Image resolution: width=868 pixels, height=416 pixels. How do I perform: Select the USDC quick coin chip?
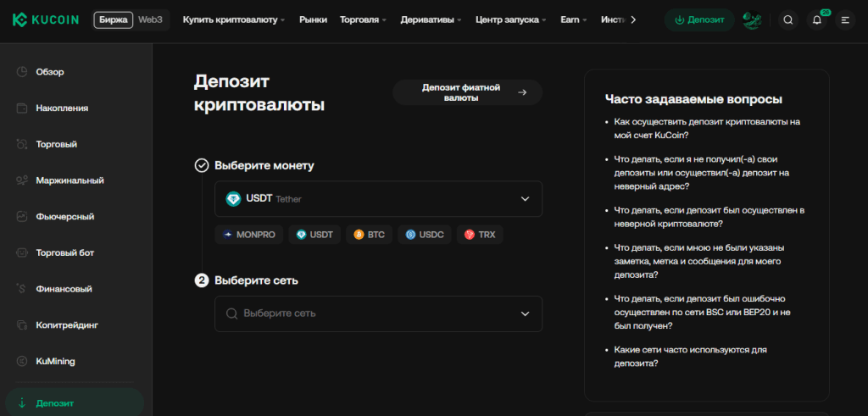(x=425, y=235)
